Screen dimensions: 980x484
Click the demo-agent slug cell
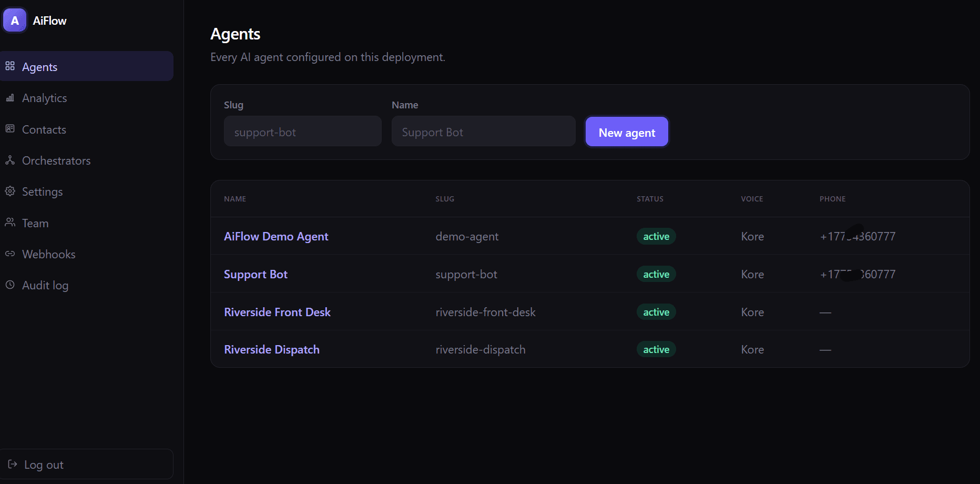(x=467, y=237)
